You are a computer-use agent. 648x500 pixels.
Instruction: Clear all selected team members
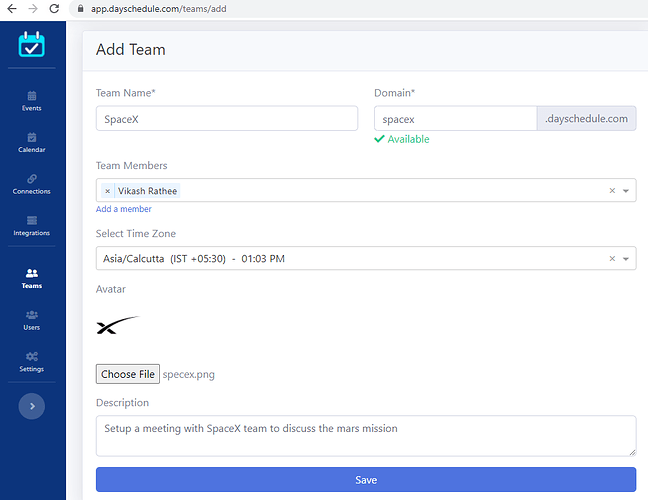[x=612, y=190]
